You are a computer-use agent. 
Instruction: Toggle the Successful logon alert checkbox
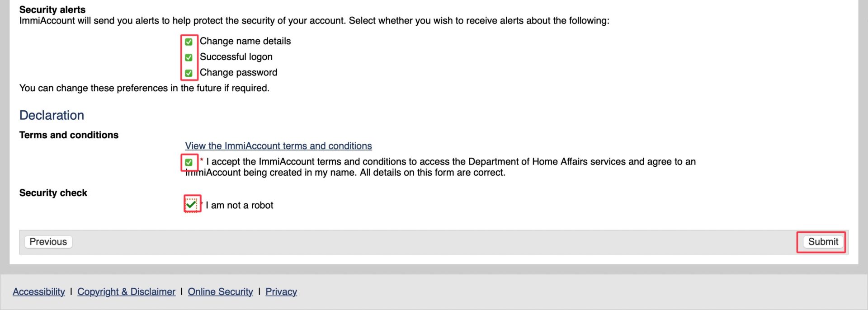[x=189, y=57]
